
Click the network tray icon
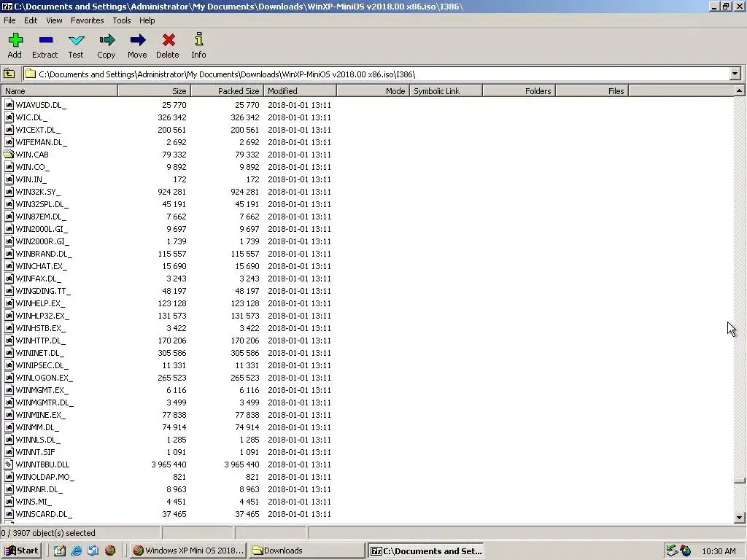coord(672,551)
